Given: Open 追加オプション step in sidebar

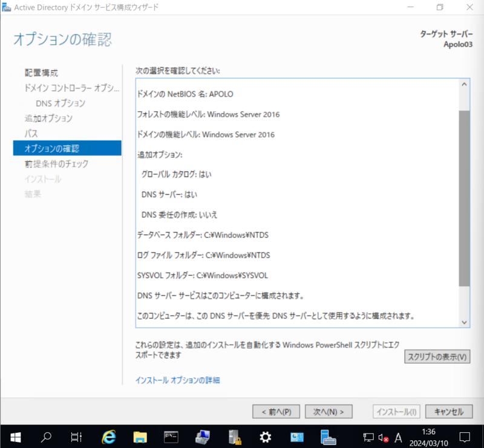Looking at the screenshot, I should pos(49,118).
